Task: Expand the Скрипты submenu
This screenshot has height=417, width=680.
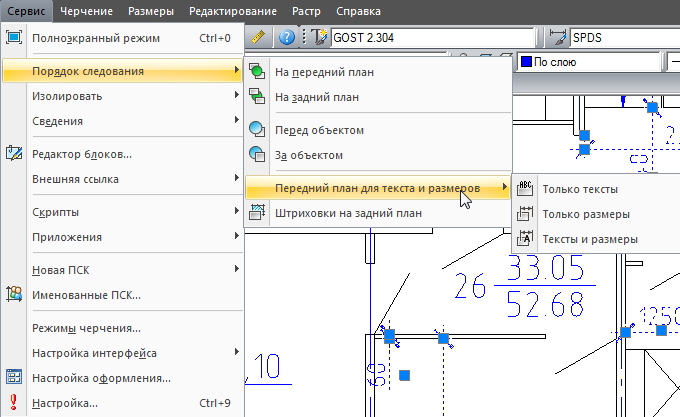Action: [x=123, y=212]
